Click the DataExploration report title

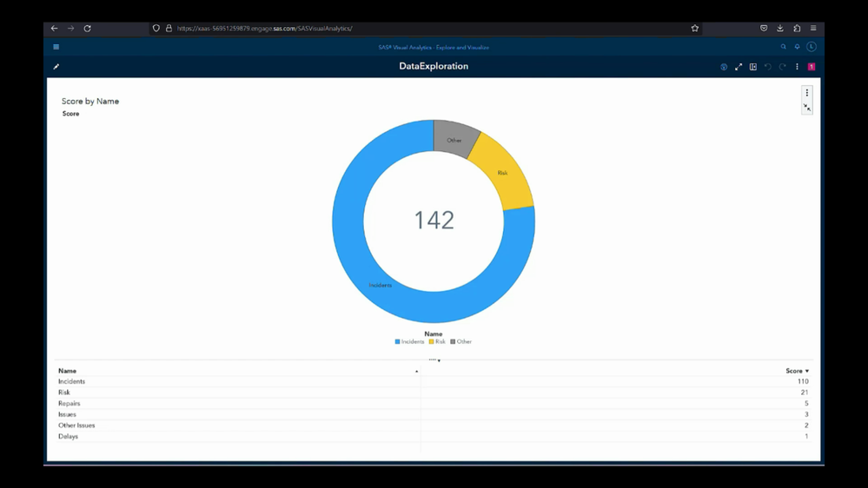point(434,66)
